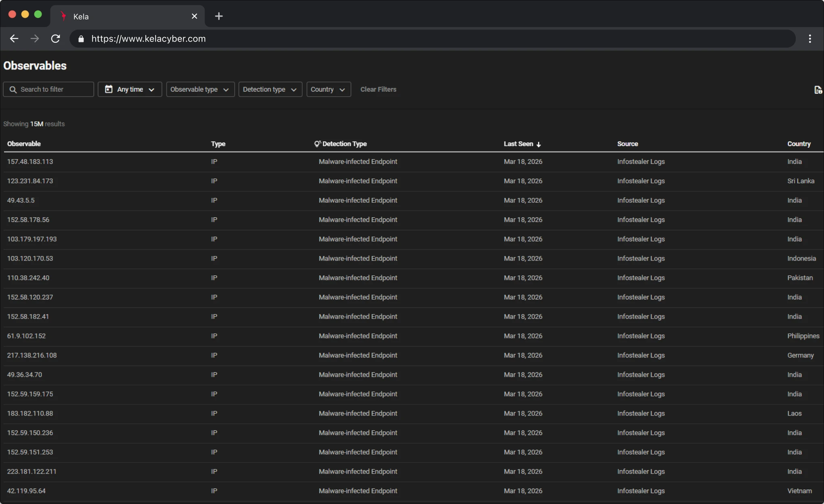Click the search magnifier icon
Viewport: 824px width, 504px height.
point(13,89)
